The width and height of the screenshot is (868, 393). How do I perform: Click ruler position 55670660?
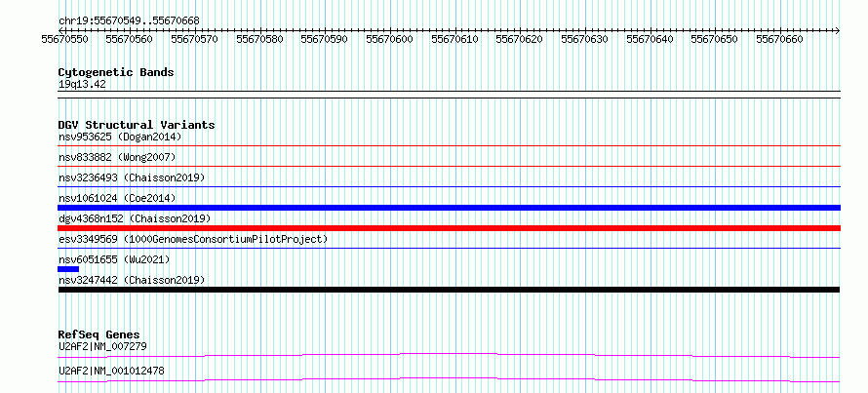pos(779,39)
